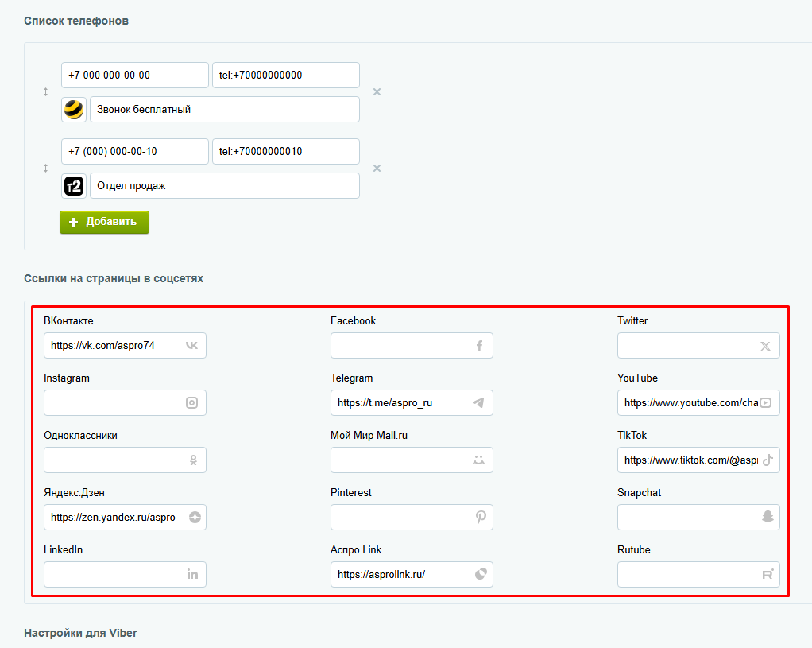The width and height of the screenshot is (812, 648).
Task: Click the Одноклассники icon
Action: point(193,460)
